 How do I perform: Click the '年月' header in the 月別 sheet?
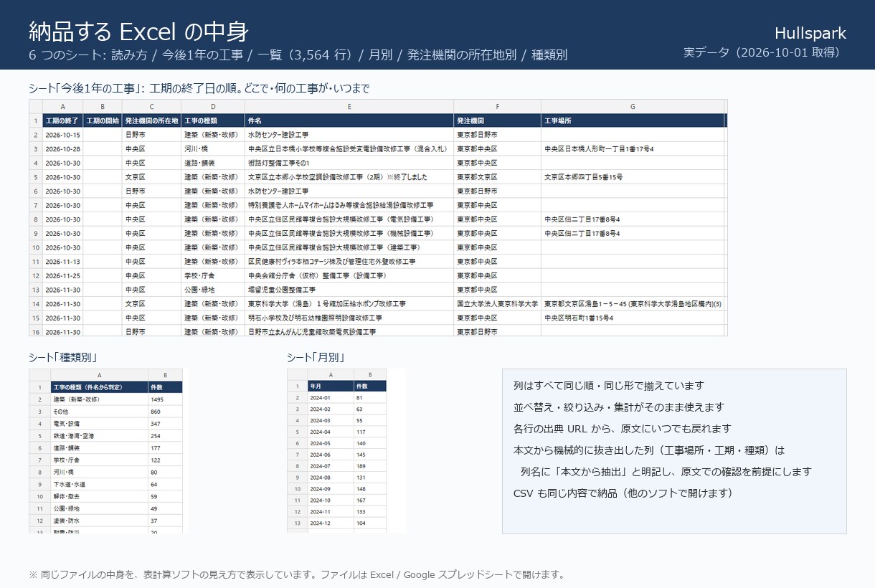tap(330, 387)
